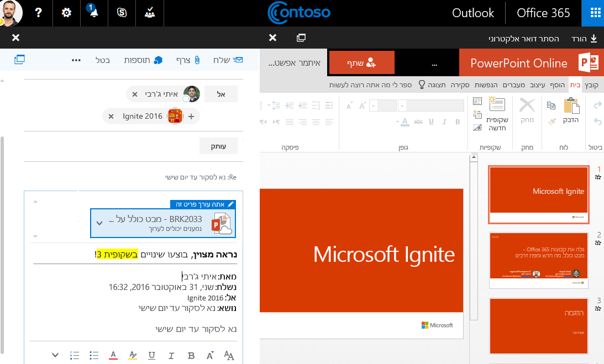604x364 pixels.
Task: Open the Office 365 app launcher grid
Action: (x=596, y=13)
